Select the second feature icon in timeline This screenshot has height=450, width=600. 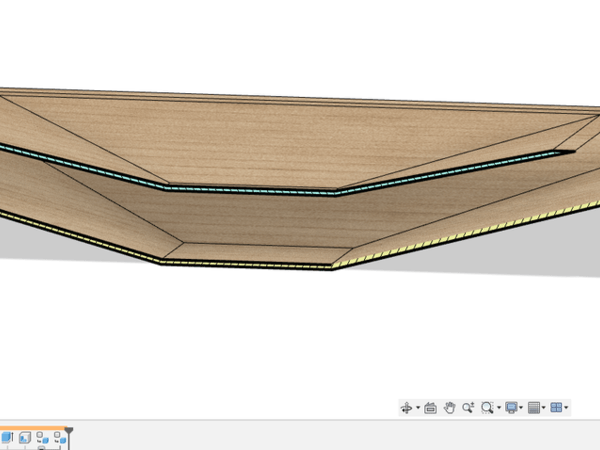[x=25, y=437]
